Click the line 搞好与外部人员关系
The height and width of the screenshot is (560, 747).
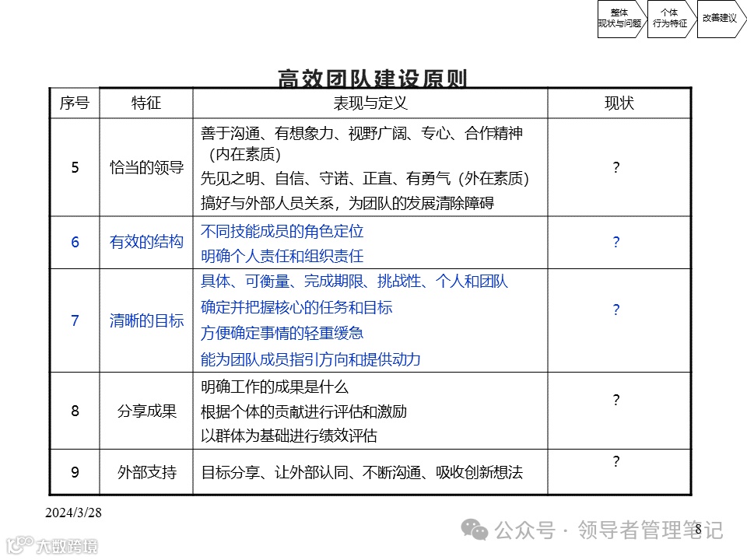(x=347, y=203)
